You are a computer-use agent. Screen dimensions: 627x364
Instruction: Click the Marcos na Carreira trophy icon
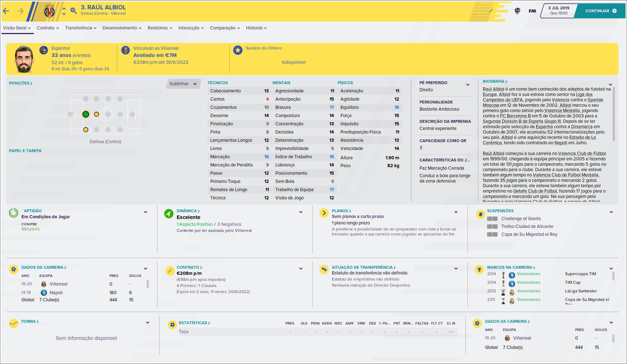click(479, 269)
